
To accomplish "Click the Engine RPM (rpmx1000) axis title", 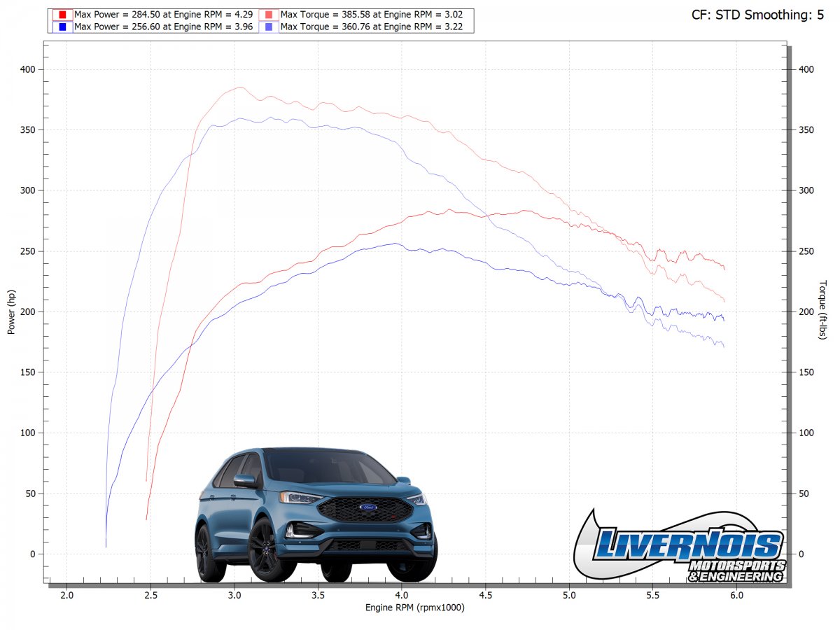I will tap(414, 608).
